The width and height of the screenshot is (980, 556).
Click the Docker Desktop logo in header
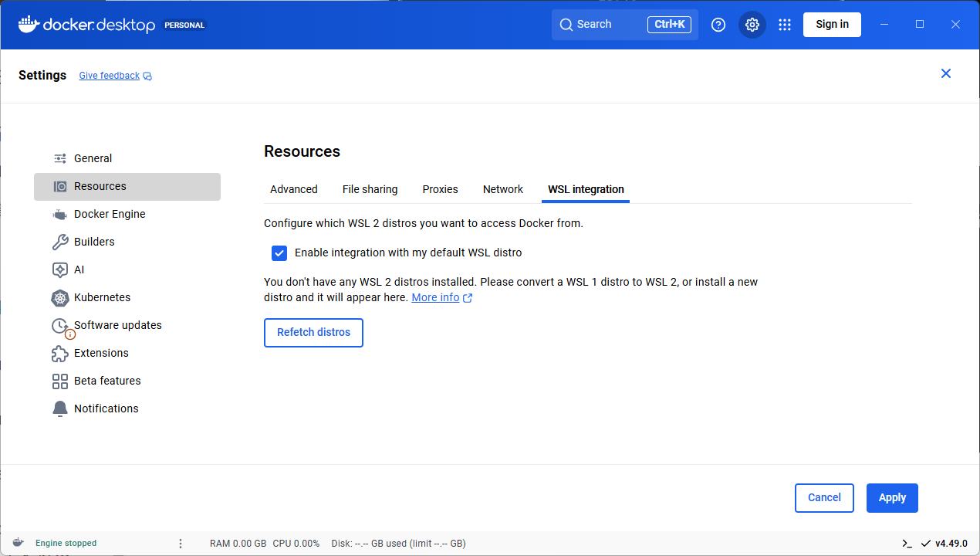pos(86,25)
